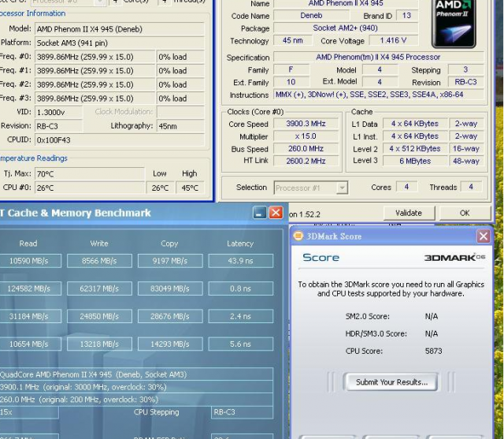This screenshot has height=439, width=504.
Task: Click the Threads value 4 in CPU-Z
Action: coord(471,187)
